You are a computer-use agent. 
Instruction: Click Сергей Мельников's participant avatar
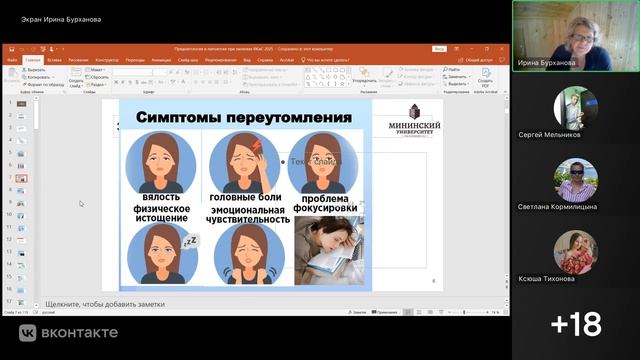pyautogui.click(x=576, y=108)
